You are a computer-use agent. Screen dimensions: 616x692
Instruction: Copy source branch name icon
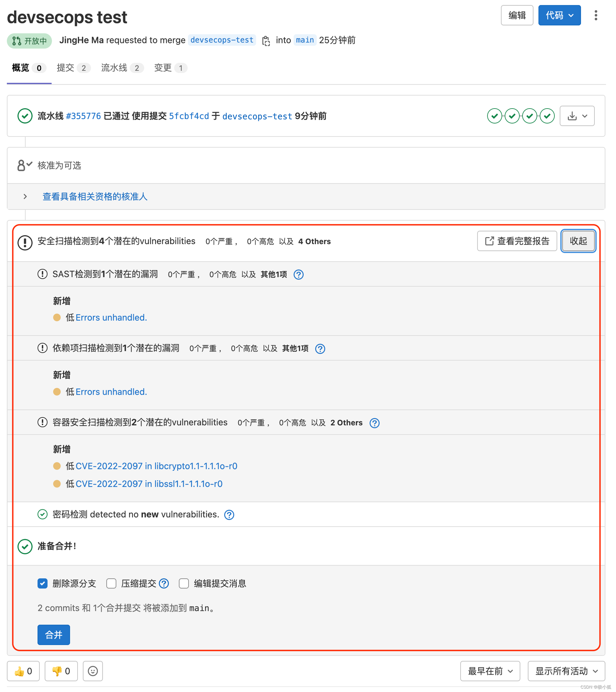coord(266,41)
